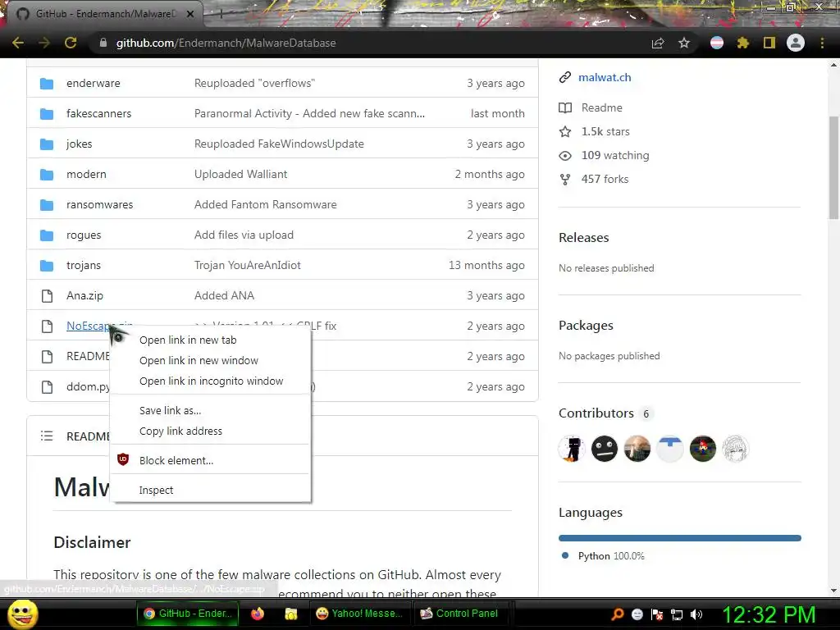Click the enderware folder icon
Screen dimensions: 840x630
pos(47,84)
